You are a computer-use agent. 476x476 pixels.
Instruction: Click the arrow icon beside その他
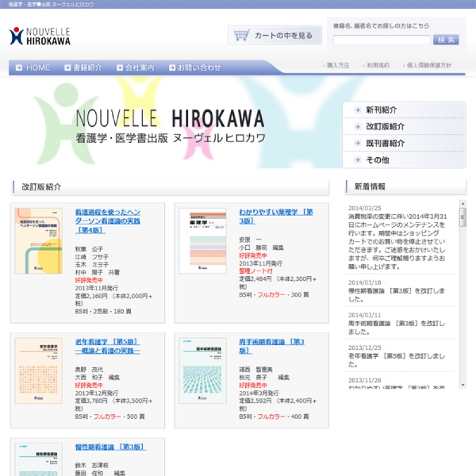click(x=358, y=159)
